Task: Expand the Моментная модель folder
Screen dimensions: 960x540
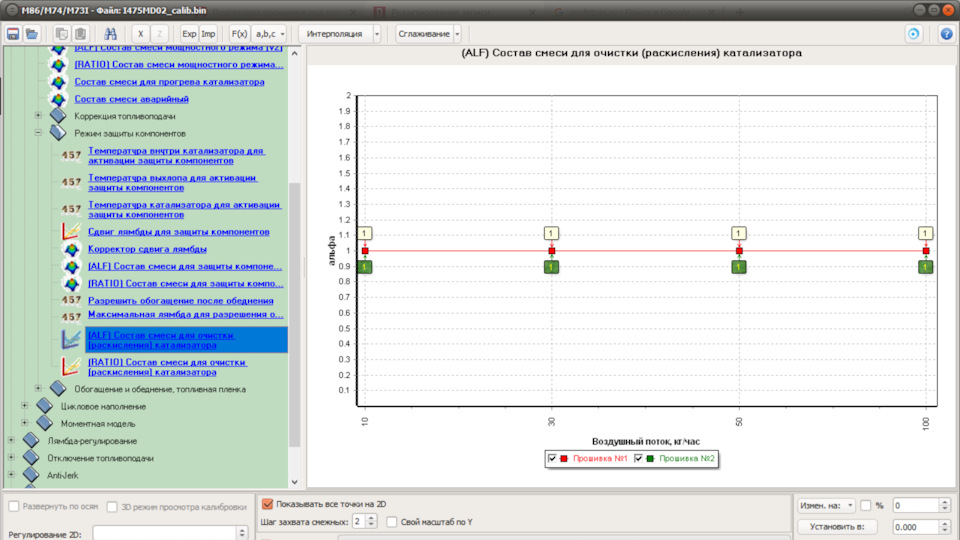Action: pyautogui.click(x=24, y=422)
